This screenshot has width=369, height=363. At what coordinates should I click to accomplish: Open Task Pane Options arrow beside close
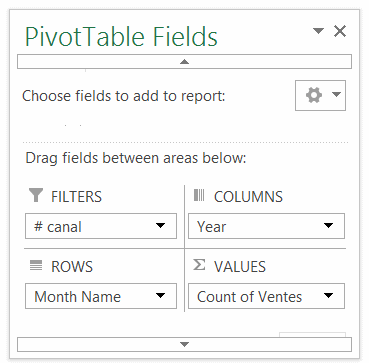[x=319, y=31]
